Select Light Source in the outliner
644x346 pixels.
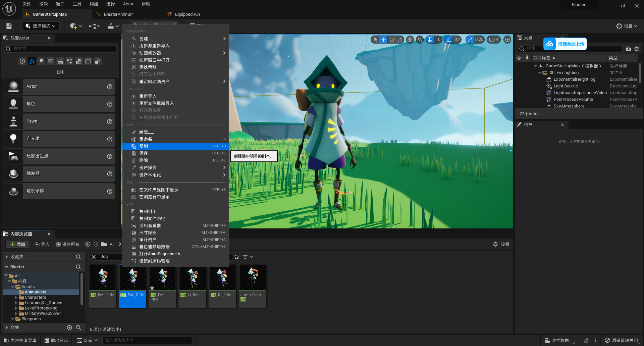click(x=566, y=86)
